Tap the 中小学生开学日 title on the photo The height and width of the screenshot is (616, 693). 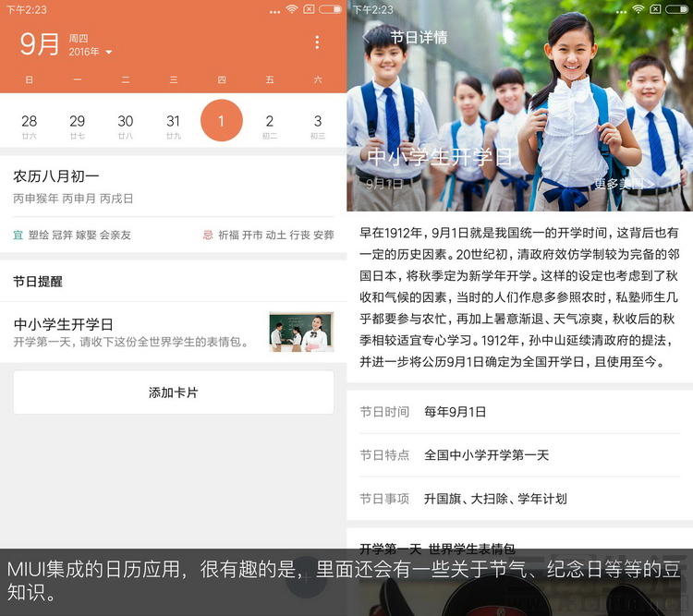tap(440, 157)
